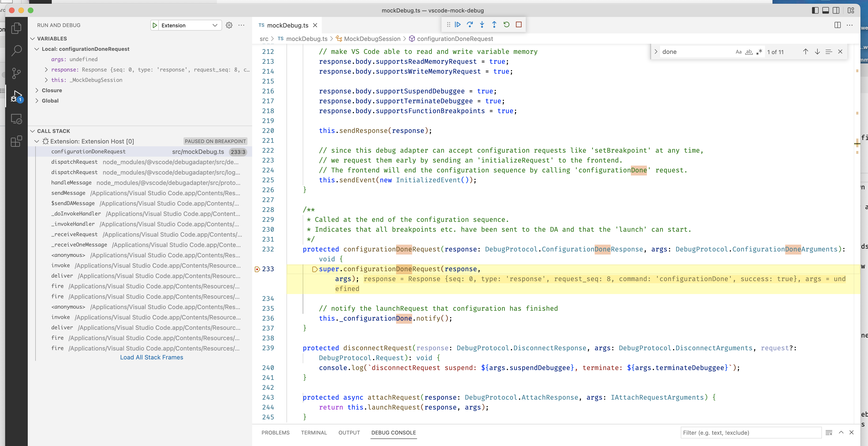Toggle Match Case in the find widget

pos(738,52)
